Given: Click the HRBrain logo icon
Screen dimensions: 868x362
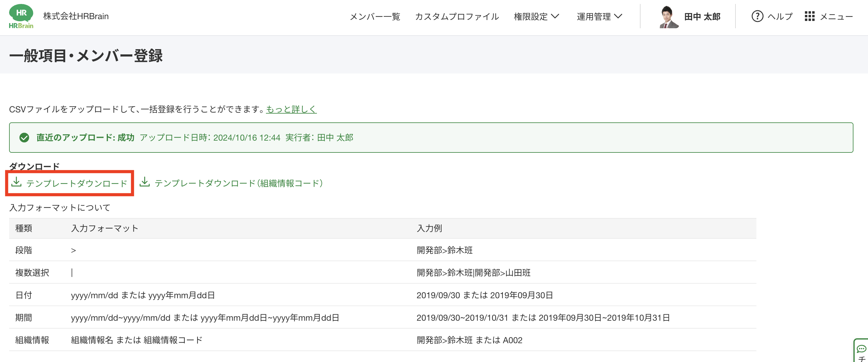Looking at the screenshot, I should [21, 16].
